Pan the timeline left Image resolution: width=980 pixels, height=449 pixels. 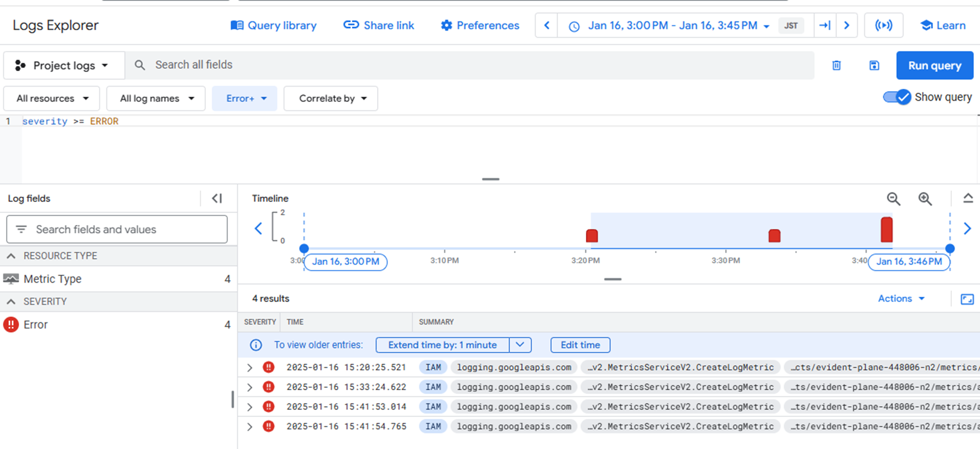(258, 229)
